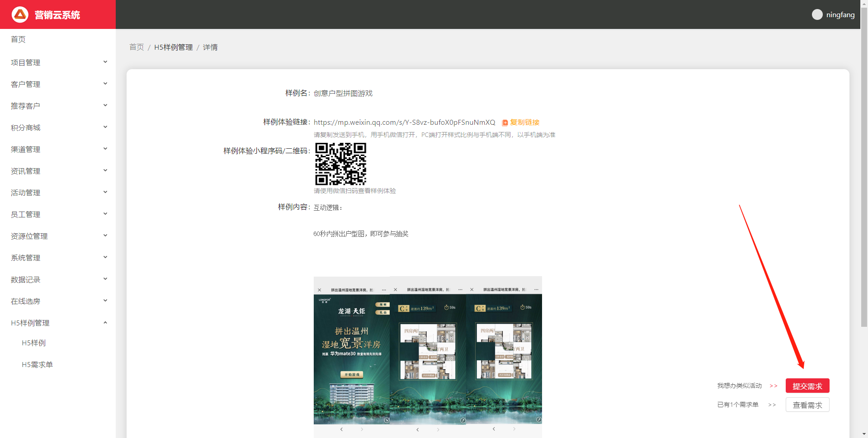
Task: Click the 系统管理 menu label
Action: point(26,258)
